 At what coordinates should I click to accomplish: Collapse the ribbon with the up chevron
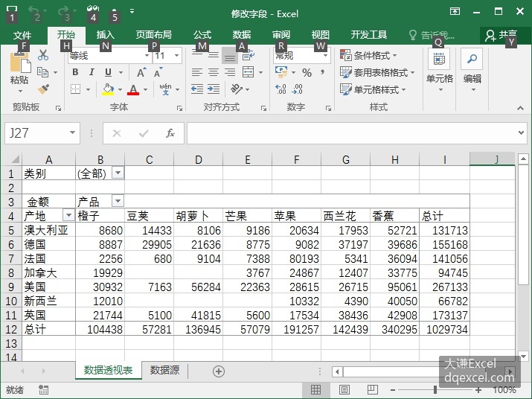pos(520,108)
